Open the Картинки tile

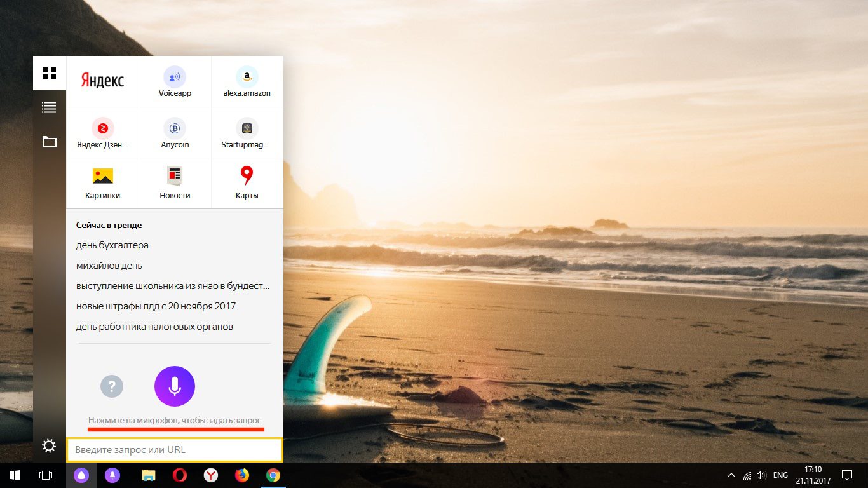pos(102,183)
